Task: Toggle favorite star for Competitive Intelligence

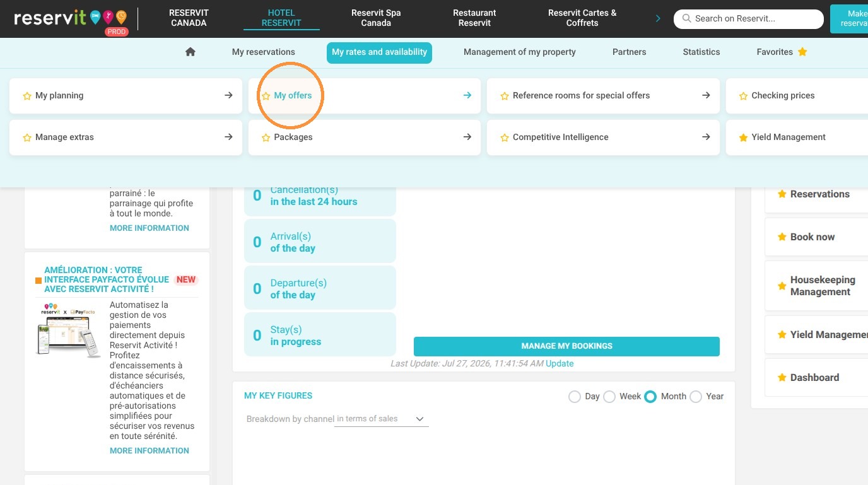Action: click(x=505, y=137)
